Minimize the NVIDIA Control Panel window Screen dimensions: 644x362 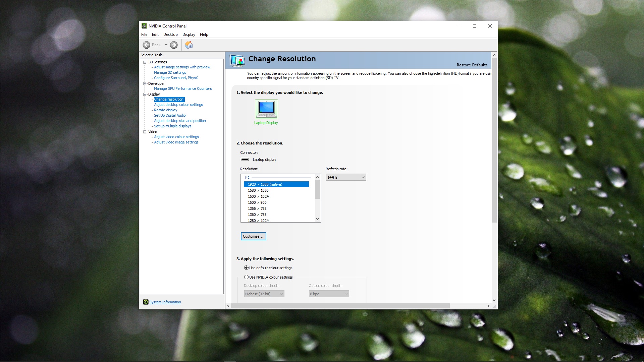pos(460,26)
